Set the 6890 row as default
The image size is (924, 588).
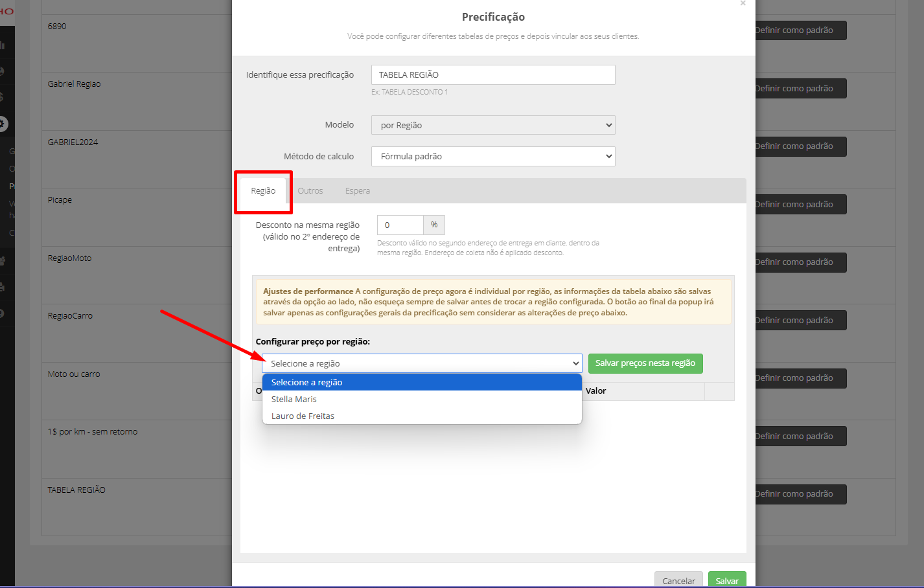(x=800, y=30)
